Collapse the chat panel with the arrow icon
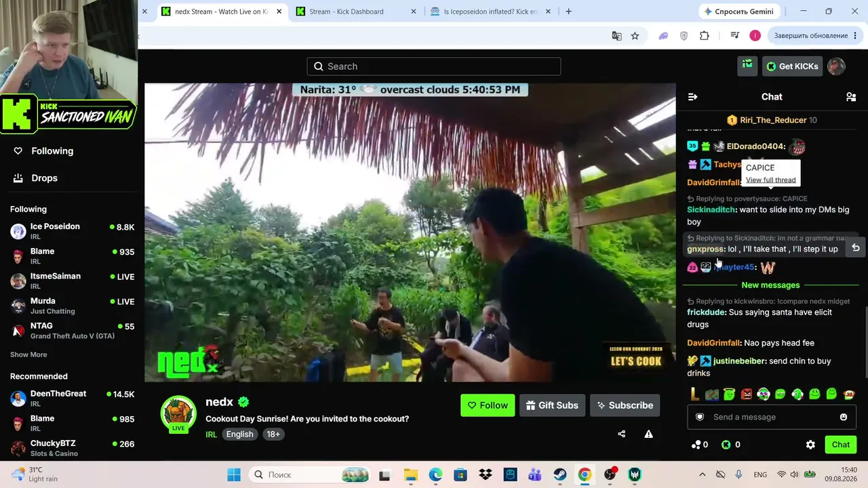Image resolution: width=868 pixels, height=488 pixels. [692, 97]
